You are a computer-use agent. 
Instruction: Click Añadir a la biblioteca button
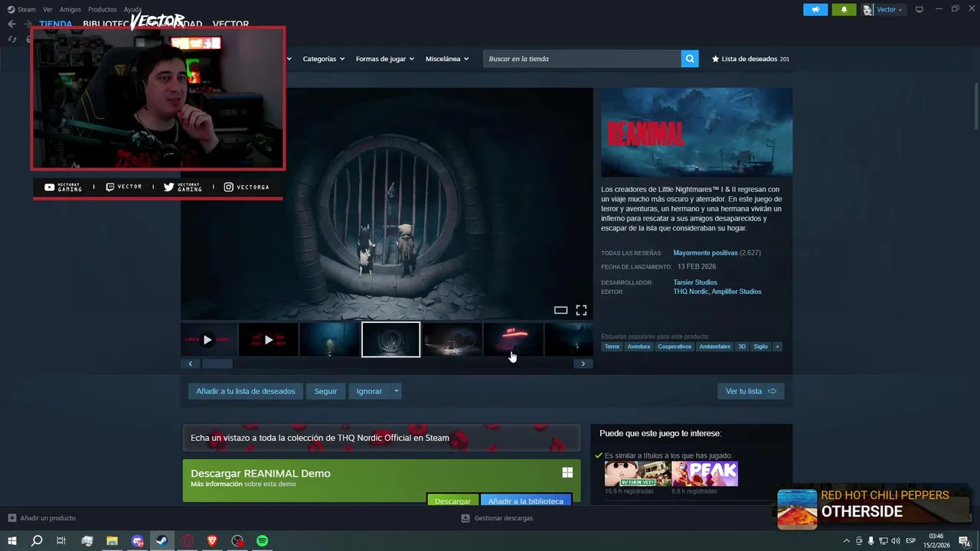coord(525,501)
